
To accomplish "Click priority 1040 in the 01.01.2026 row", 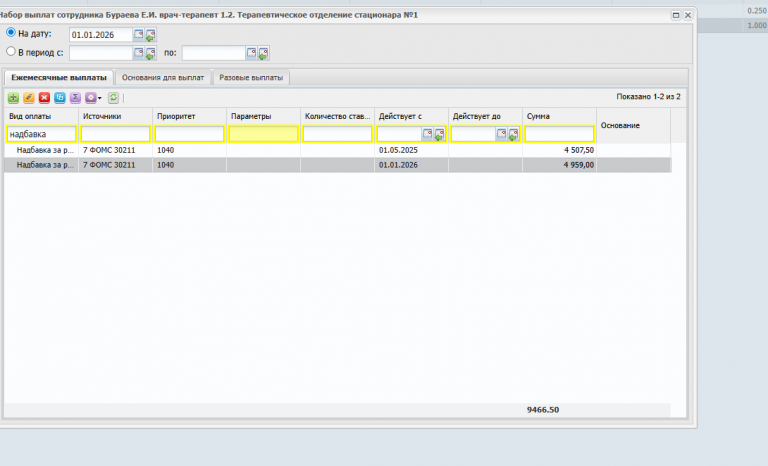I will (x=166, y=165).
